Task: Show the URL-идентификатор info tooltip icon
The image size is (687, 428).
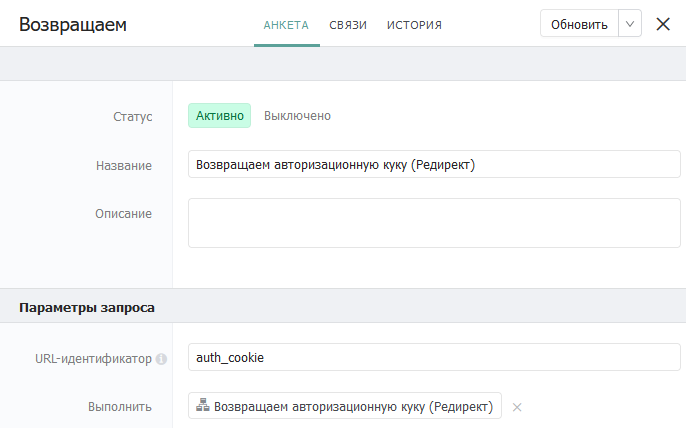Action: 161,359
